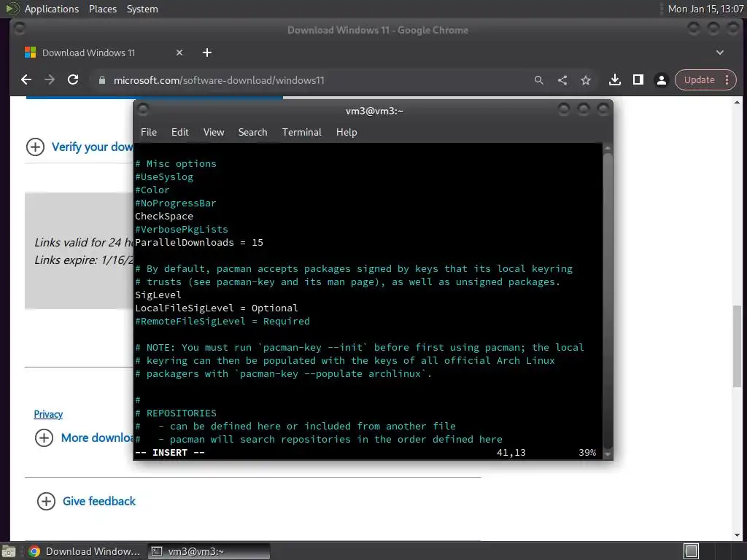
Task: Open the Applications menu
Action: tap(52, 9)
